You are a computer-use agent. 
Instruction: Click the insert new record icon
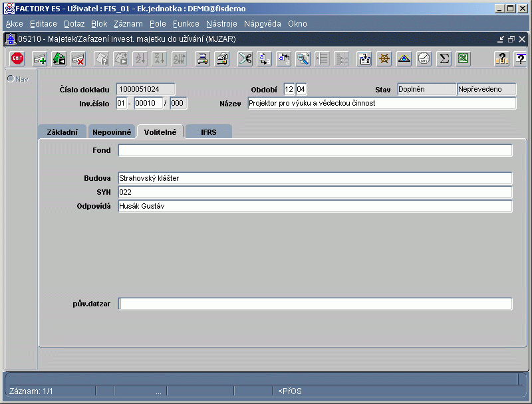coord(40,58)
